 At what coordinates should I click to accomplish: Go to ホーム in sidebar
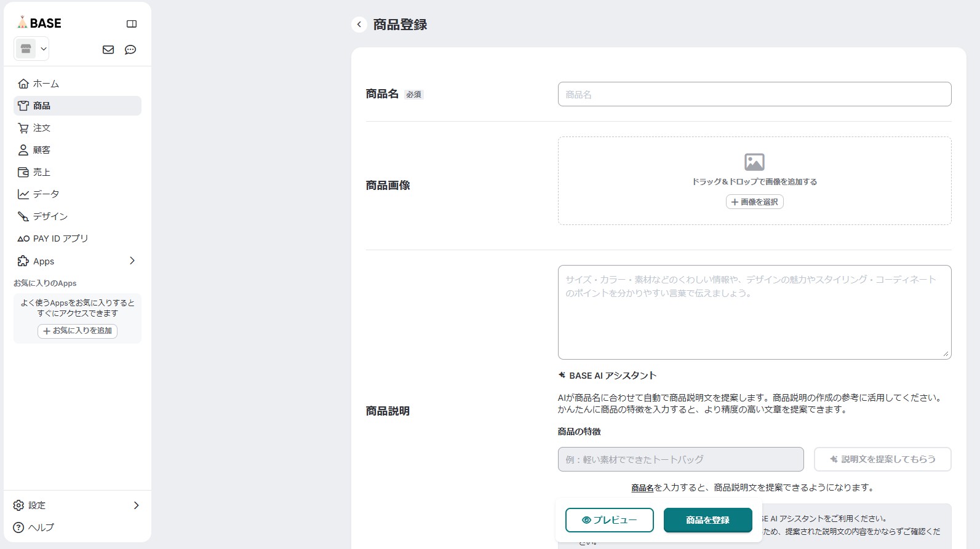(78, 84)
